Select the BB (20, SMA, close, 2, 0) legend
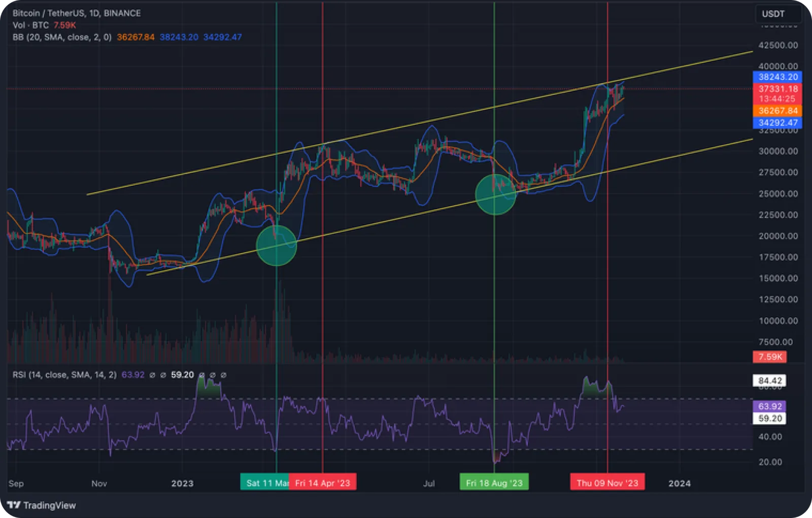The height and width of the screenshot is (518, 812). [x=62, y=37]
